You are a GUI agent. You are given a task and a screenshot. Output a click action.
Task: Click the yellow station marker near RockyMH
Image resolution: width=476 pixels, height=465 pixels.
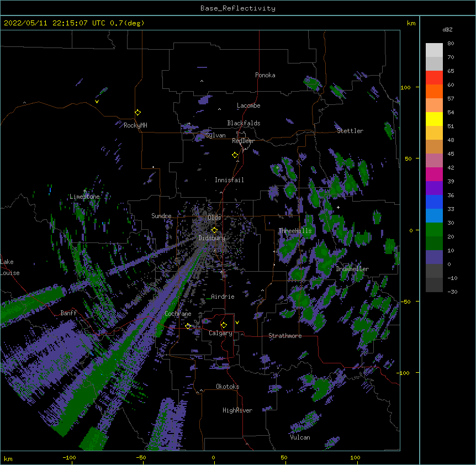pyautogui.click(x=138, y=113)
